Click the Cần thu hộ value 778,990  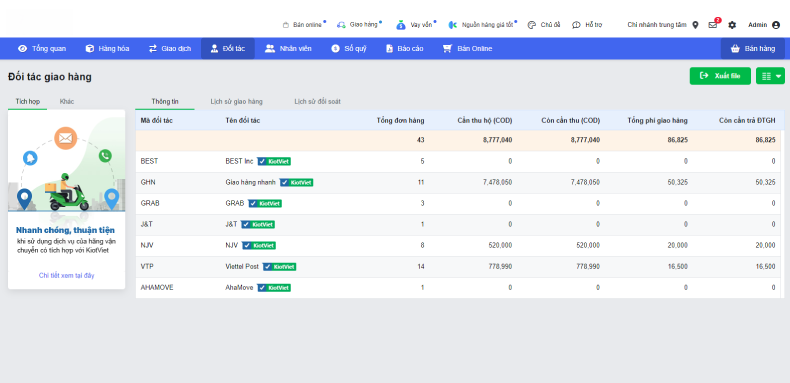click(500, 267)
